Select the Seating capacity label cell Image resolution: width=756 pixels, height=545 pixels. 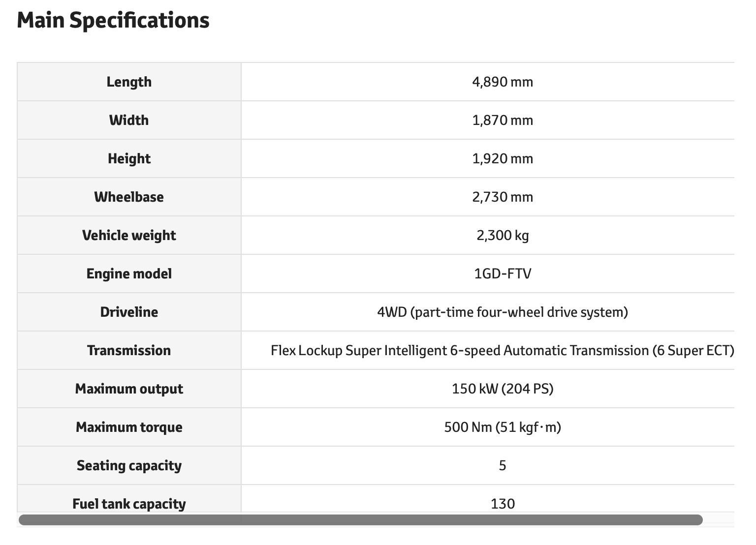[x=129, y=465]
